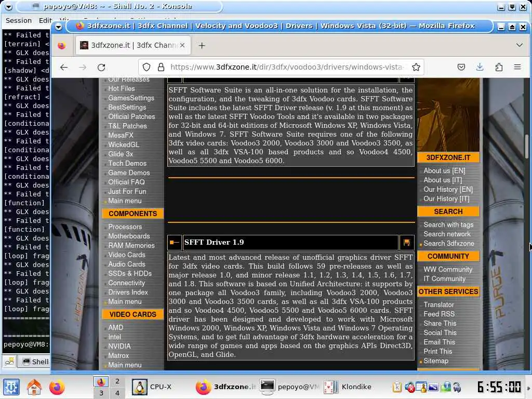Viewport: 532px width, 399px height.
Task: Open Firefox extensions puzzle icon
Action: [x=499, y=67]
